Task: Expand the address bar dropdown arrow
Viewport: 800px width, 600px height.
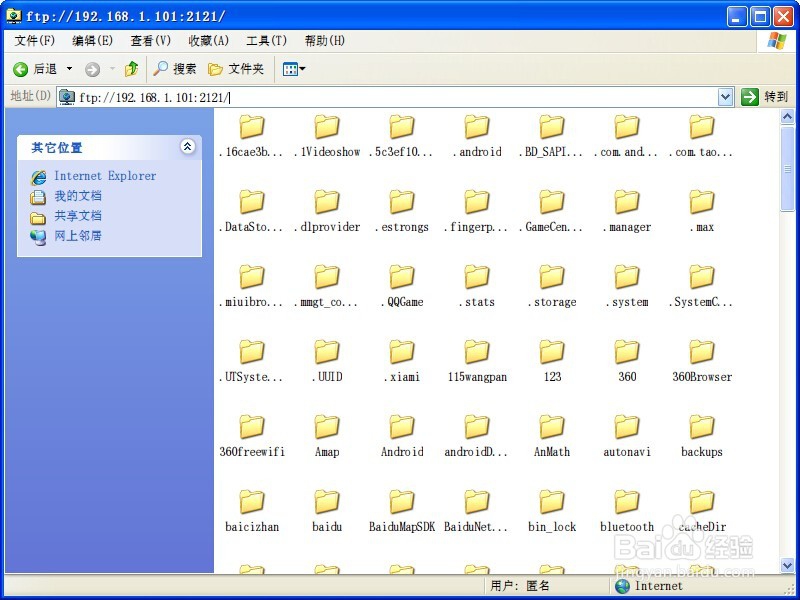Action: (726, 96)
